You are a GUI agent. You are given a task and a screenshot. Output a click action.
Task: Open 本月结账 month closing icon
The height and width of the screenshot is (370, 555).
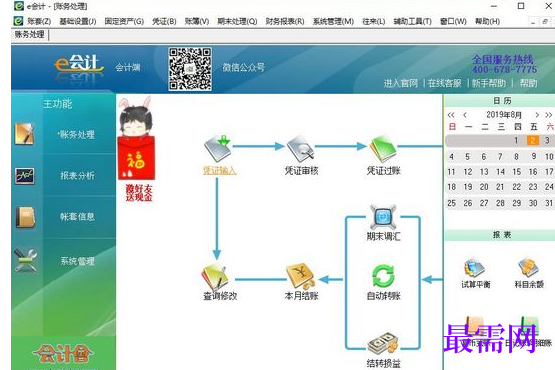click(301, 277)
